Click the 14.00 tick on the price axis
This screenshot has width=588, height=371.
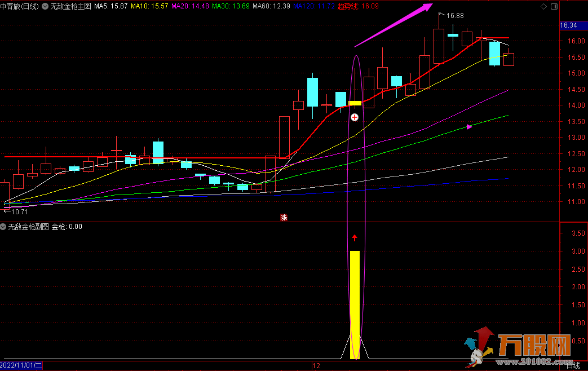point(576,105)
